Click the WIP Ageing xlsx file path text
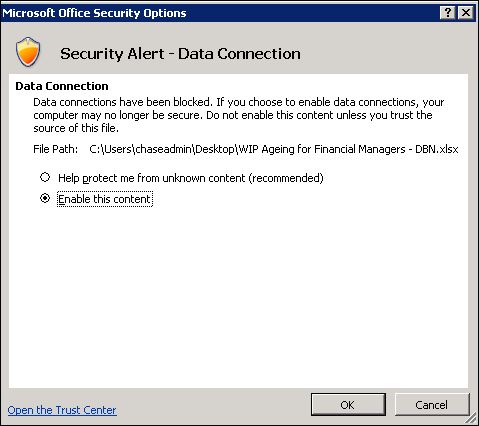Image resolution: width=479 pixels, height=426 pixels. click(x=274, y=149)
